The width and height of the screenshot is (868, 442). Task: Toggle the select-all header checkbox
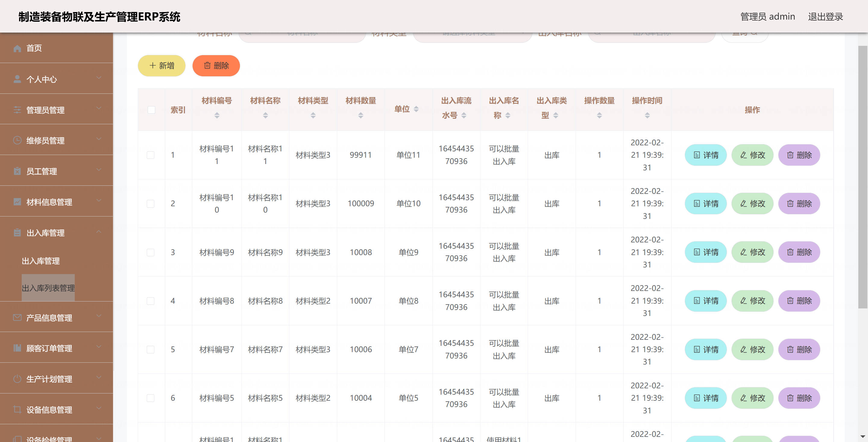[x=152, y=110]
